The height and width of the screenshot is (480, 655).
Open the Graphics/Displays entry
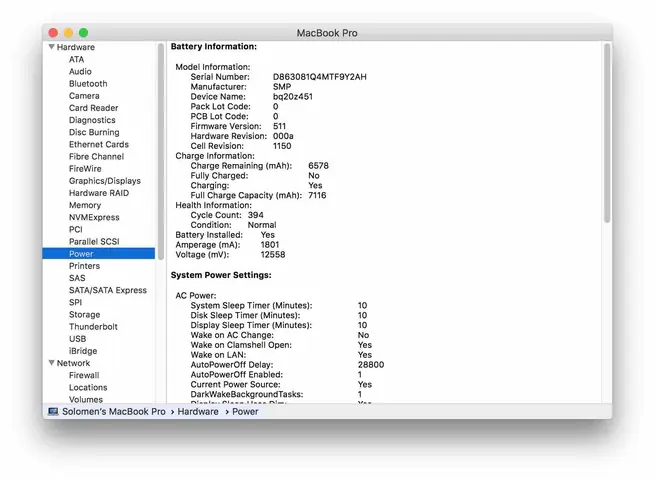[105, 180]
